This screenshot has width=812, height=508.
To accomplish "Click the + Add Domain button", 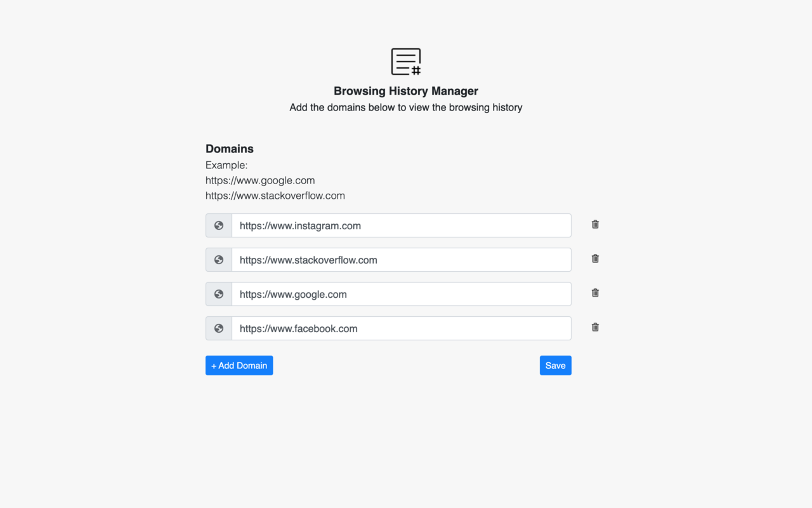I will coord(239,365).
